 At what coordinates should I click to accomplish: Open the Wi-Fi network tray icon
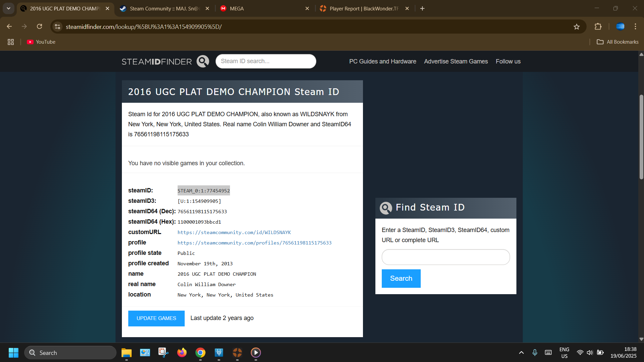(x=580, y=353)
